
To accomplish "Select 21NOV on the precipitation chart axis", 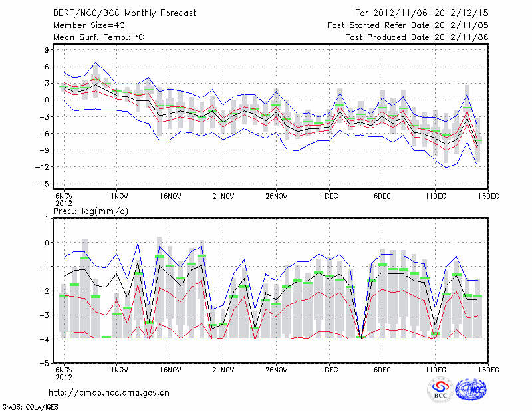I will click(223, 369).
